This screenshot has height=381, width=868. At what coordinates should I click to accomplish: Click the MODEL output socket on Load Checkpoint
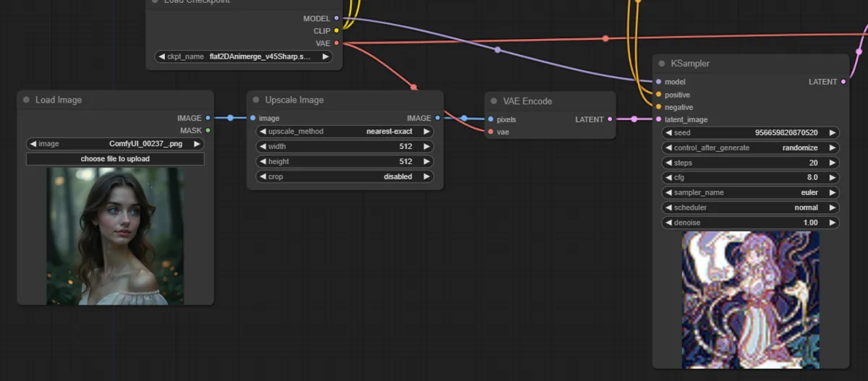(x=336, y=18)
